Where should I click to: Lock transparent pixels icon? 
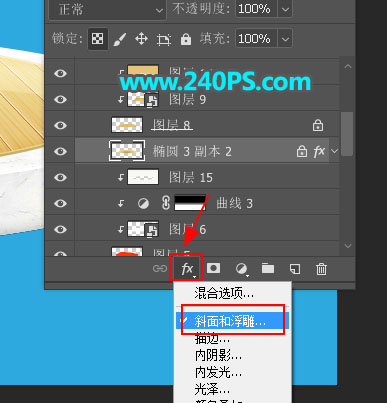coord(97,39)
